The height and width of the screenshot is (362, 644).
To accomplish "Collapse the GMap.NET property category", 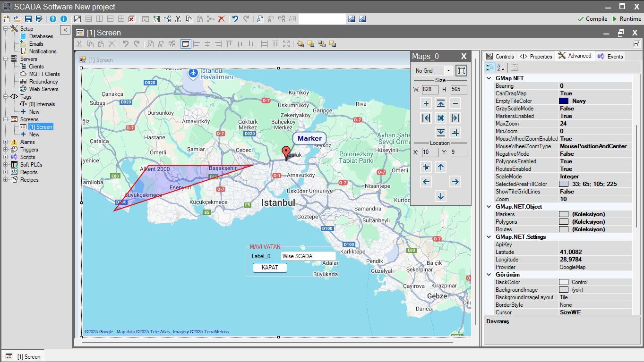I will (x=489, y=78).
